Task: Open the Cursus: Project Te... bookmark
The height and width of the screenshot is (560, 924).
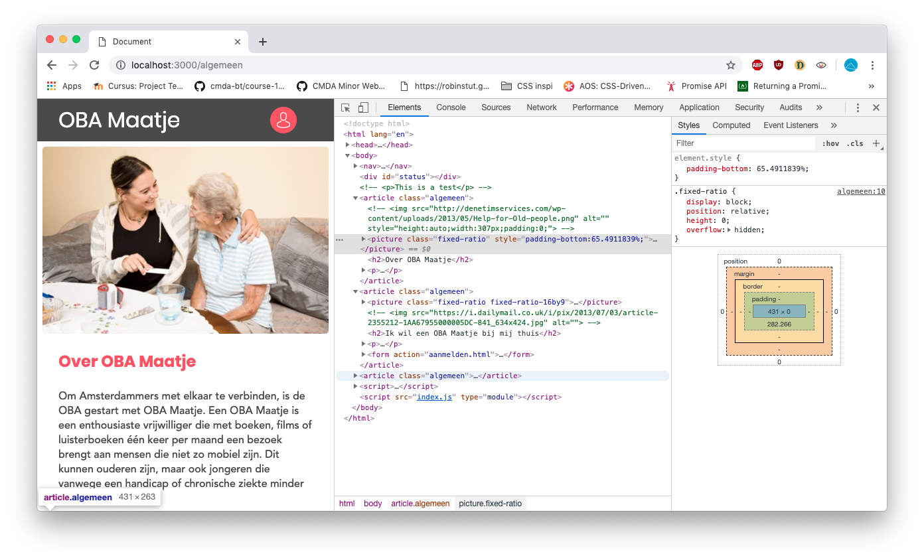Action: [138, 86]
